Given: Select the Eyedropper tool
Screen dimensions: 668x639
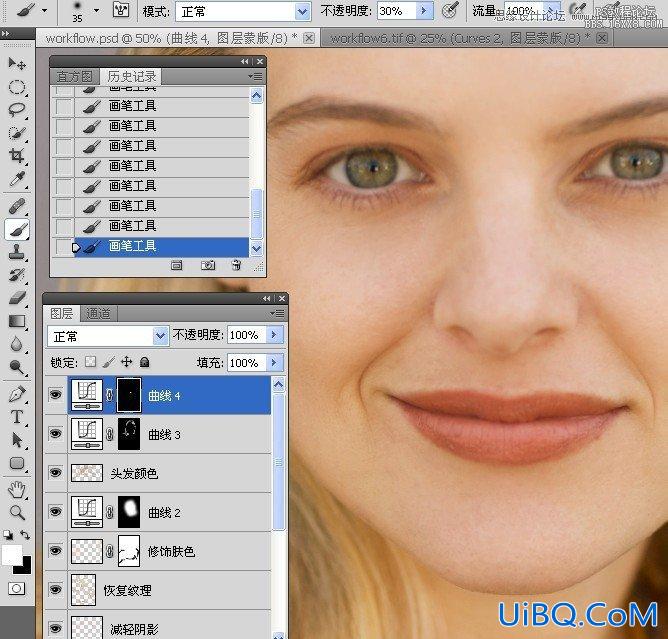Looking at the screenshot, I should (x=17, y=179).
